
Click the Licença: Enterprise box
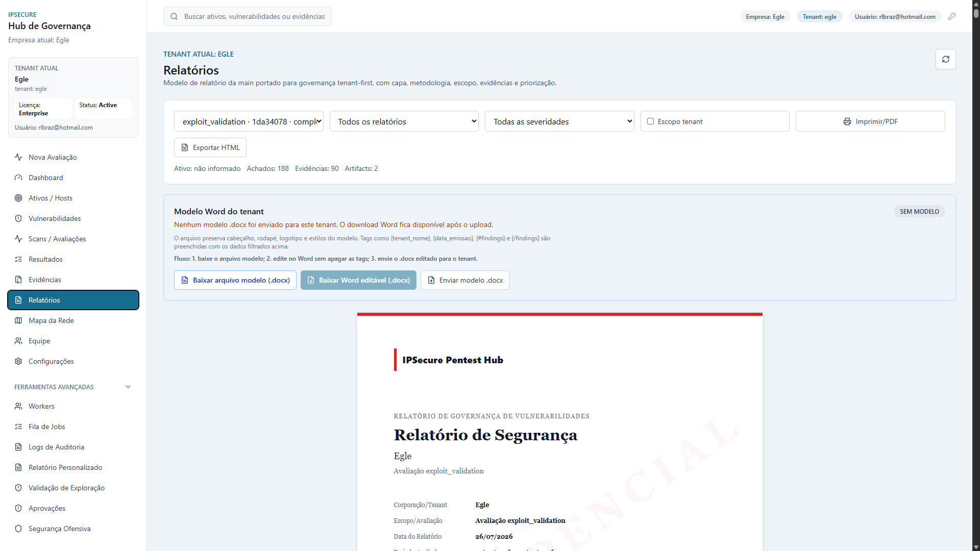coord(43,109)
